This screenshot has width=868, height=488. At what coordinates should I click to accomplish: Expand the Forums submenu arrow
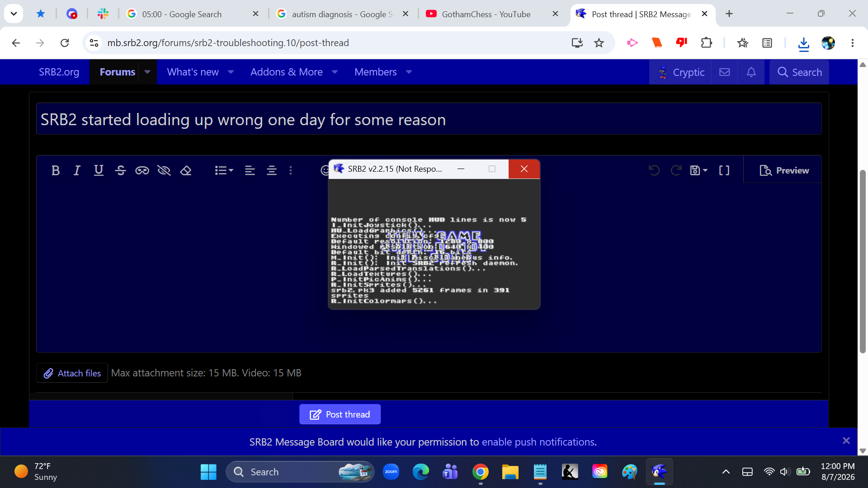point(147,72)
